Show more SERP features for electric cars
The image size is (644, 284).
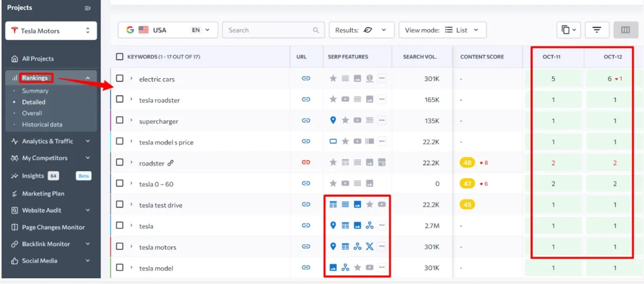click(382, 79)
